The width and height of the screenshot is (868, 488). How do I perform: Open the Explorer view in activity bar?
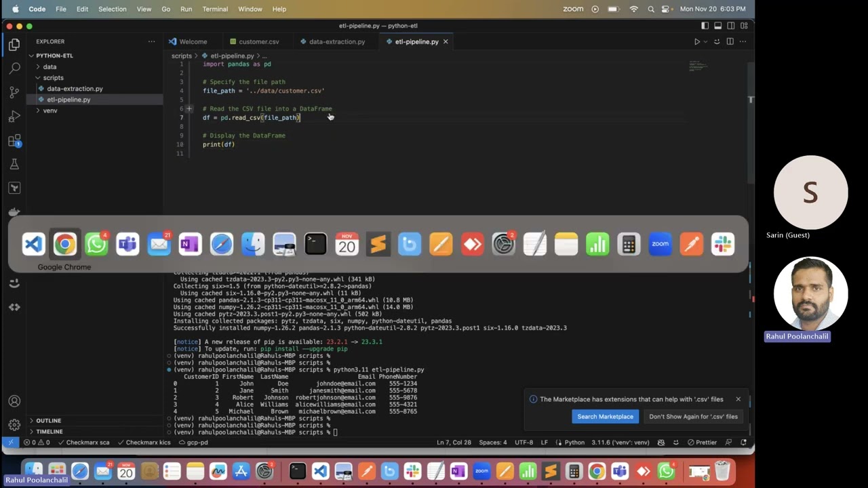[x=14, y=45]
